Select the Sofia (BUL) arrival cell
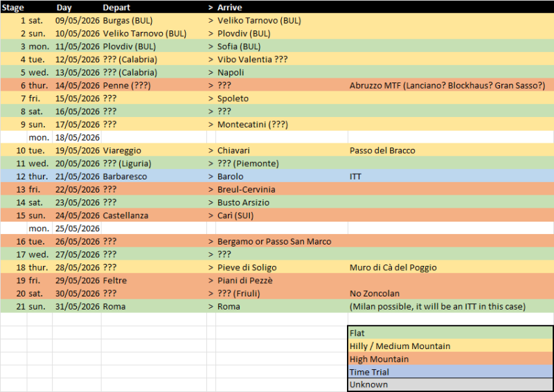 239,46
